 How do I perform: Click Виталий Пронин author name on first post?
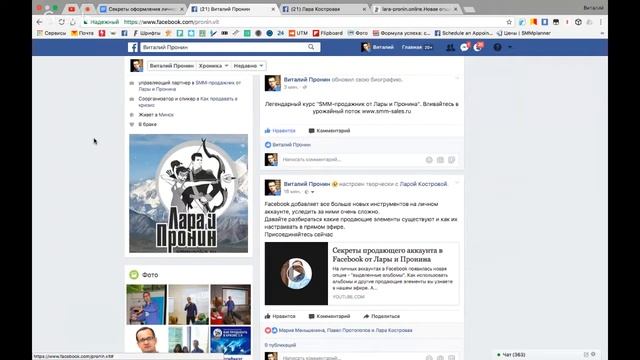[307, 80]
